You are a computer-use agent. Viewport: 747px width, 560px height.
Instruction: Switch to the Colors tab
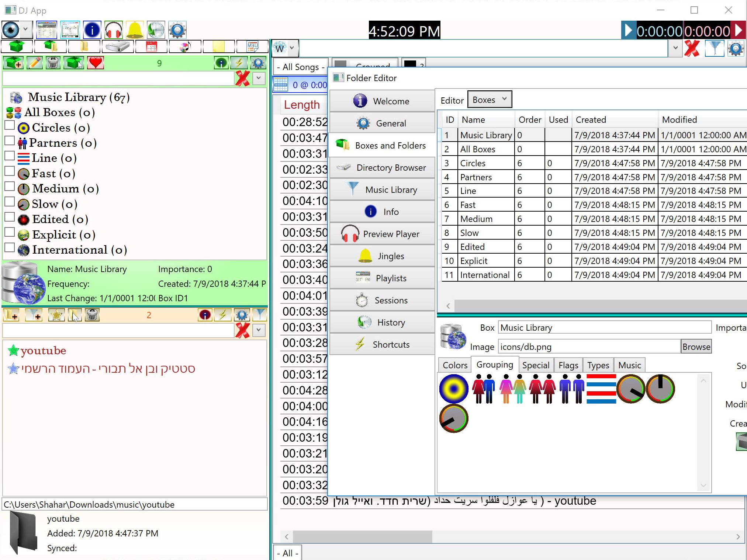coord(455,365)
